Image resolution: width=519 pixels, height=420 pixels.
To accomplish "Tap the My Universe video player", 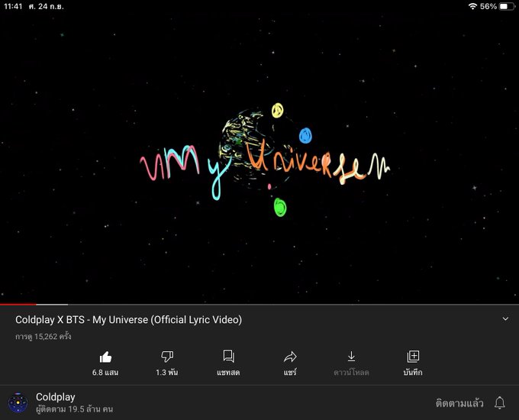I will pyautogui.click(x=259, y=158).
